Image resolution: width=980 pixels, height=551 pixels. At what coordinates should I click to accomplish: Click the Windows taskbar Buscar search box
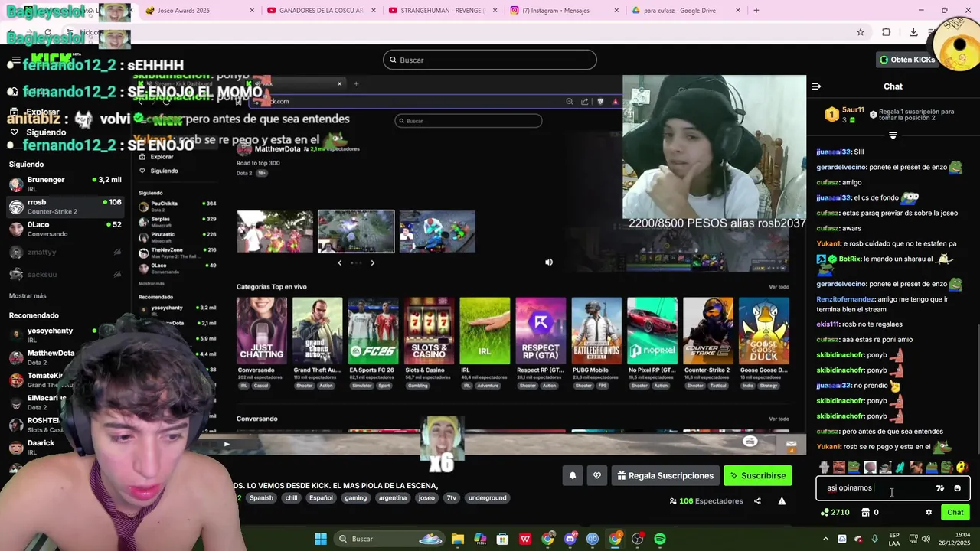(390, 539)
